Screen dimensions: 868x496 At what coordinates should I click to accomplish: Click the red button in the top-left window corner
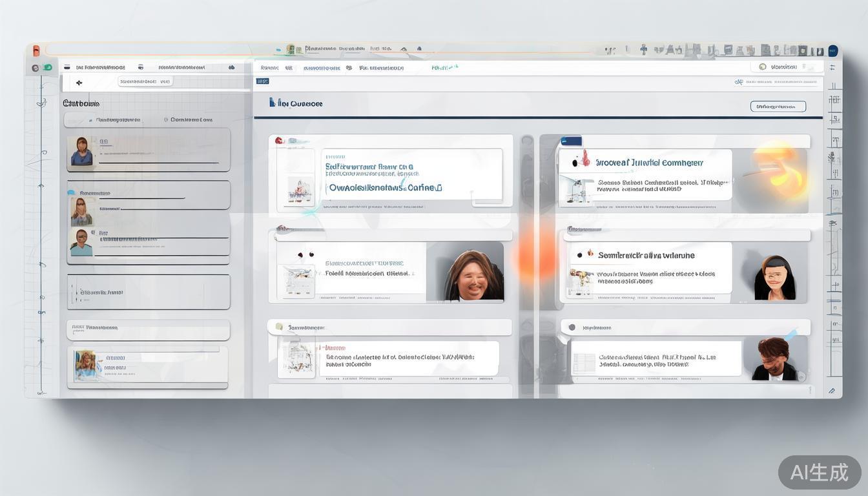(x=36, y=51)
